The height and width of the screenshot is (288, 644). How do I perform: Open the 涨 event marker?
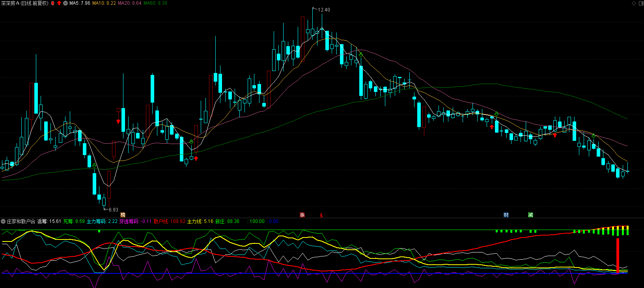pyautogui.click(x=302, y=215)
